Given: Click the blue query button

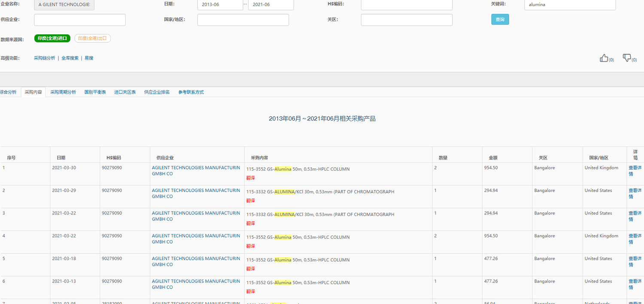Looking at the screenshot, I should [500, 20].
